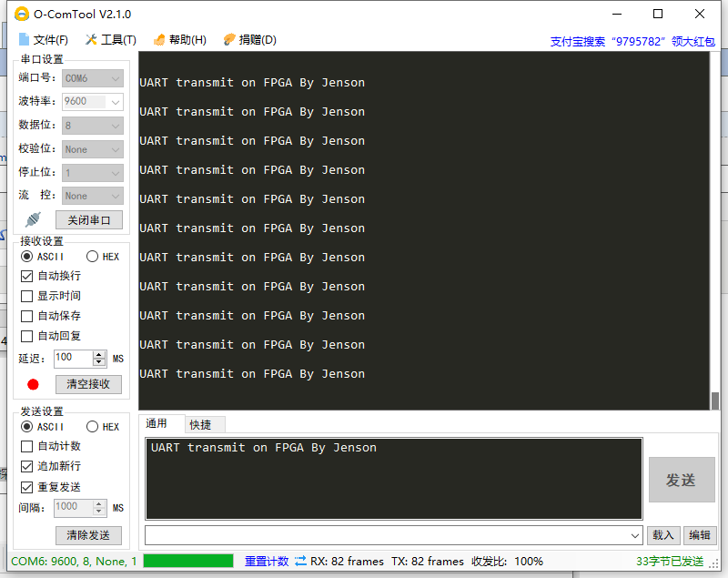Close the O-ComTool window

click(x=700, y=14)
